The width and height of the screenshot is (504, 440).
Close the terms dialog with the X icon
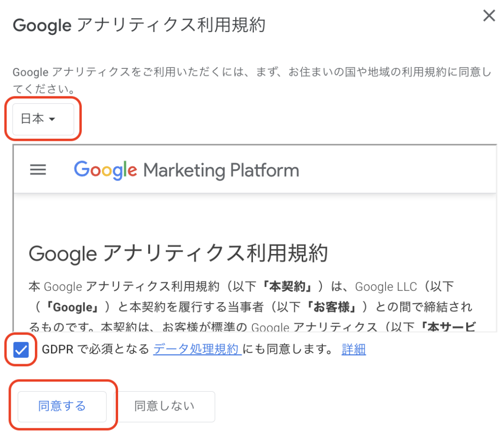pyautogui.click(x=489, y=15)
